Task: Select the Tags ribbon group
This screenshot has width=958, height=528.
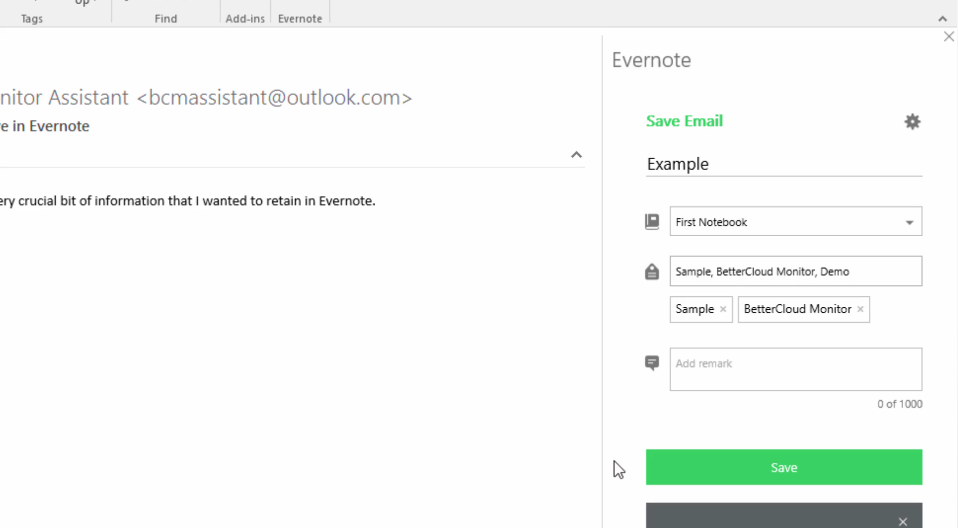Action: (x=32, y=19)
